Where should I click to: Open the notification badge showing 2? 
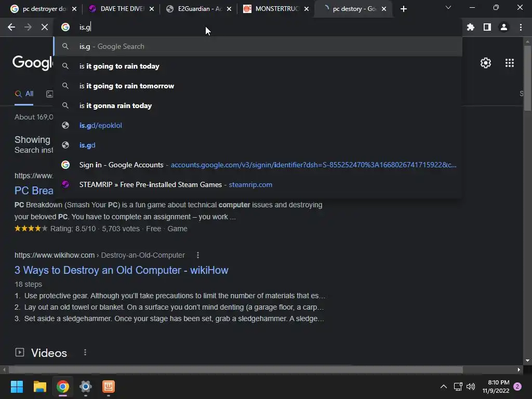click(x=517, y=387)
